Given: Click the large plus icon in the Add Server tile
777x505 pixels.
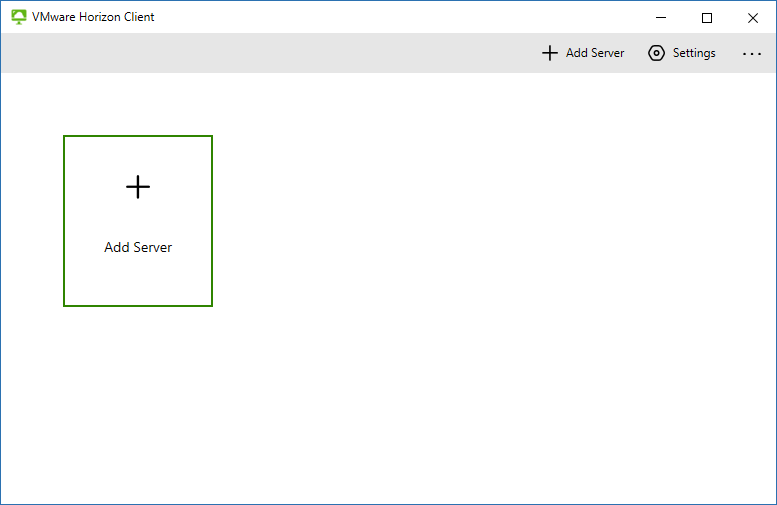Looking at the screenshot, I should point(138,187).
